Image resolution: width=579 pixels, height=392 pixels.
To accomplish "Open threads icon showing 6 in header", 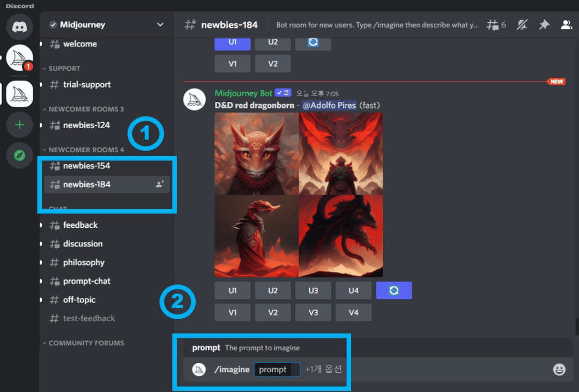I will pyautogui.click(x=496, y=25).
